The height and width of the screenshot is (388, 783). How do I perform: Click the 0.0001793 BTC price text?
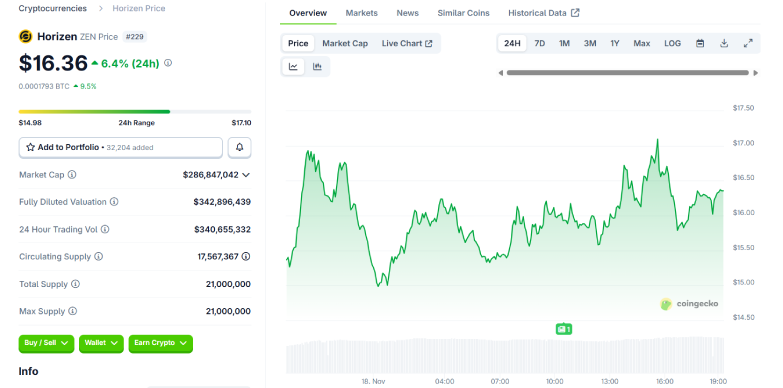pyautogui.click(x=44, y=86)
